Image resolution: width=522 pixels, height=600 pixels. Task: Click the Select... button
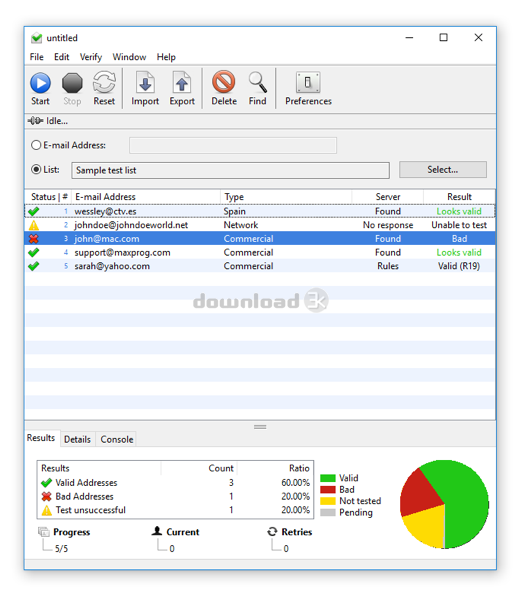443,170
